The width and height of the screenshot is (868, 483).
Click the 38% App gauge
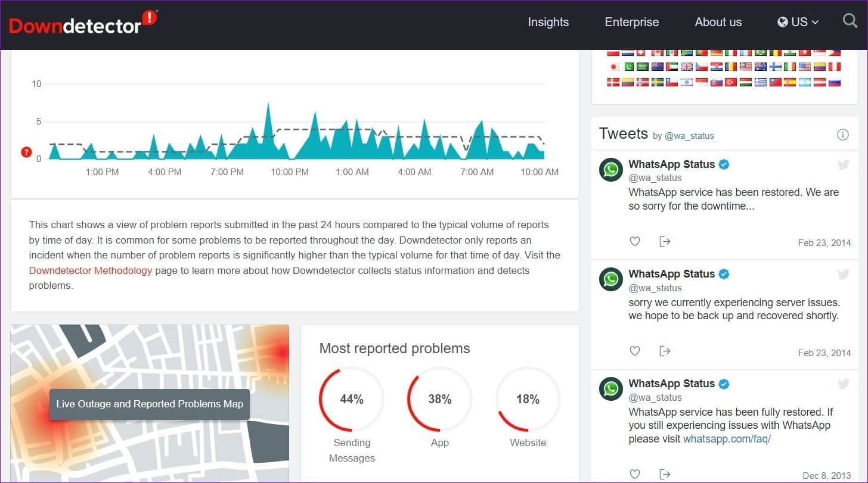(x=440, y=399)
